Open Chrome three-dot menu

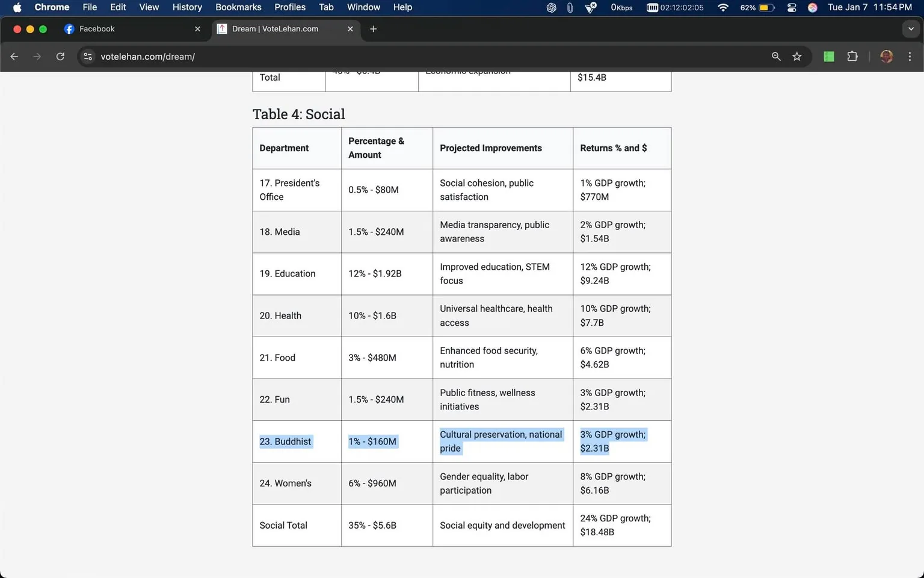tap(910, 57)
